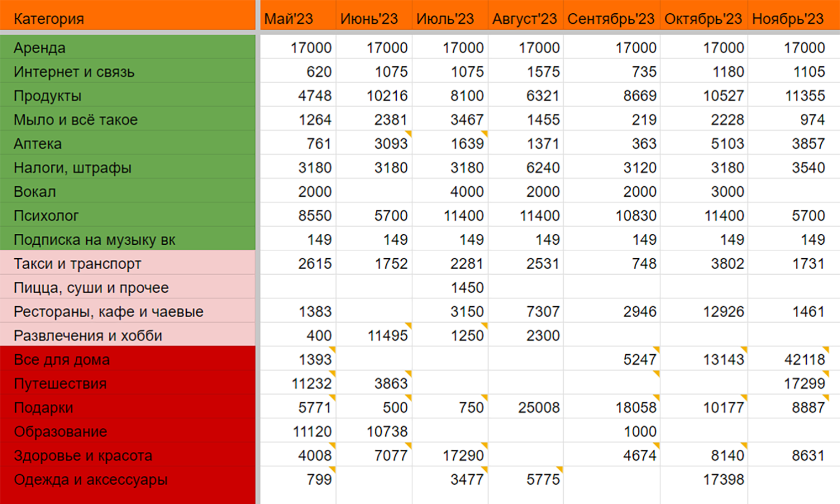The height and width of the screenshot is (504, 840).
Task: Select the Июнь'23 column header
Action: click(x=374, y=15)
